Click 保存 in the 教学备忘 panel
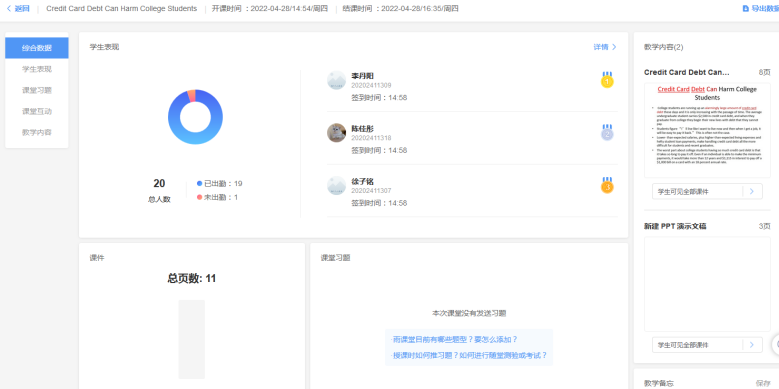Image resolution: width=779 pixels, height=389 pixels. [x=763, y=383]
